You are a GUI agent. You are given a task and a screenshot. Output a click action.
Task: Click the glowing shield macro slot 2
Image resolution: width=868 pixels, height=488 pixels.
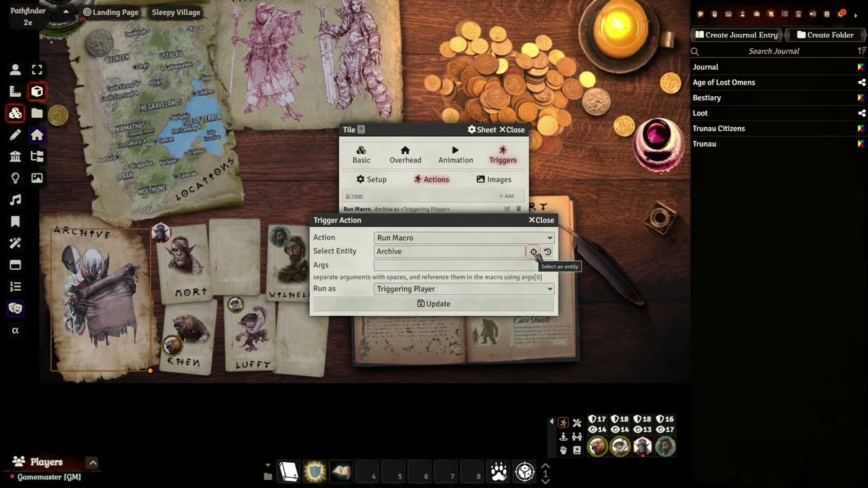pos(315,472)
